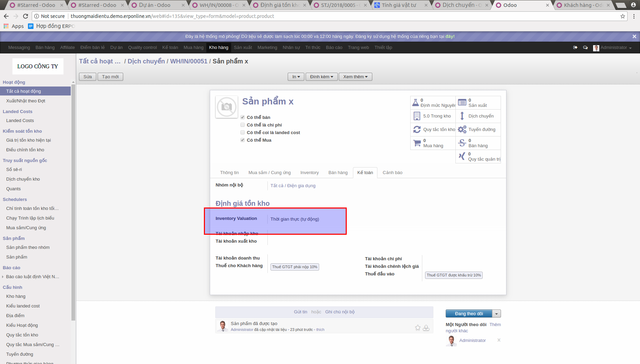
Task: Switch to Mua sắm / Cung ứng tab
Action: 269,173
